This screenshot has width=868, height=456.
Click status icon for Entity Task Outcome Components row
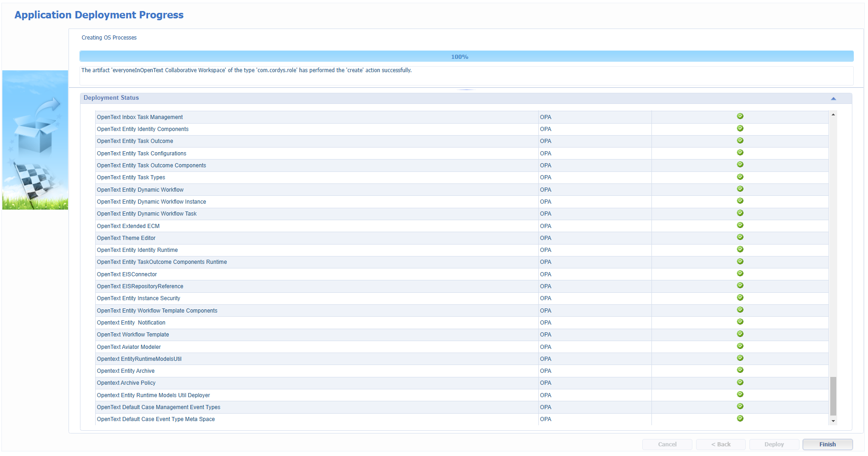[x=740, y=165]
